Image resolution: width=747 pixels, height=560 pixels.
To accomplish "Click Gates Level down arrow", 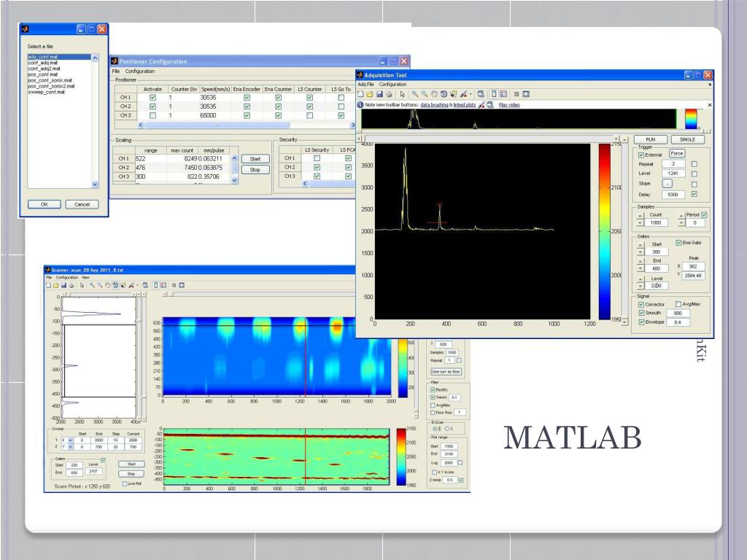I will pyautogui.click(x=640, y=286).
